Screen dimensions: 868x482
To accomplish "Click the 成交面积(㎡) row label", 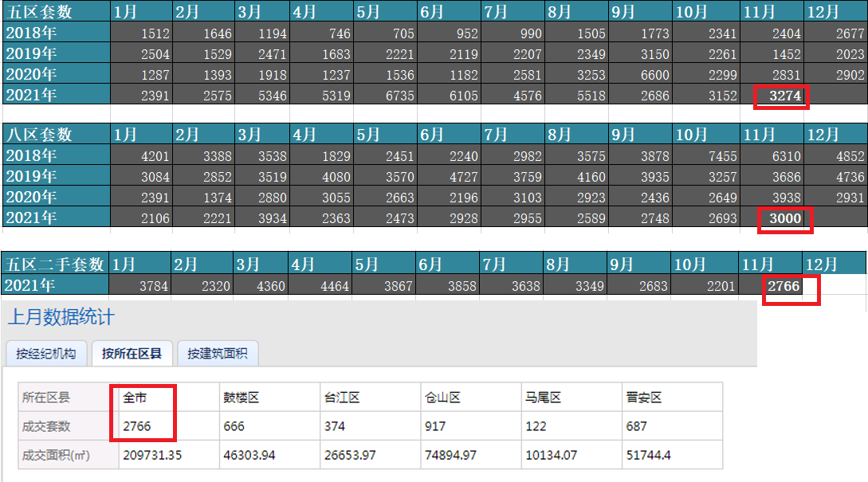I will (x=56, y=455).
